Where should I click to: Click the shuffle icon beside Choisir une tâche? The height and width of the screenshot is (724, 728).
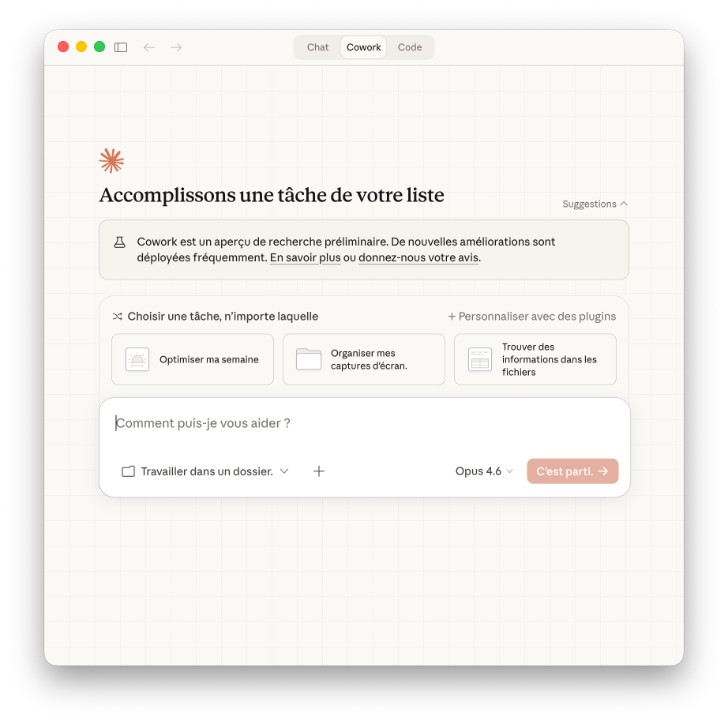[118, 317]
